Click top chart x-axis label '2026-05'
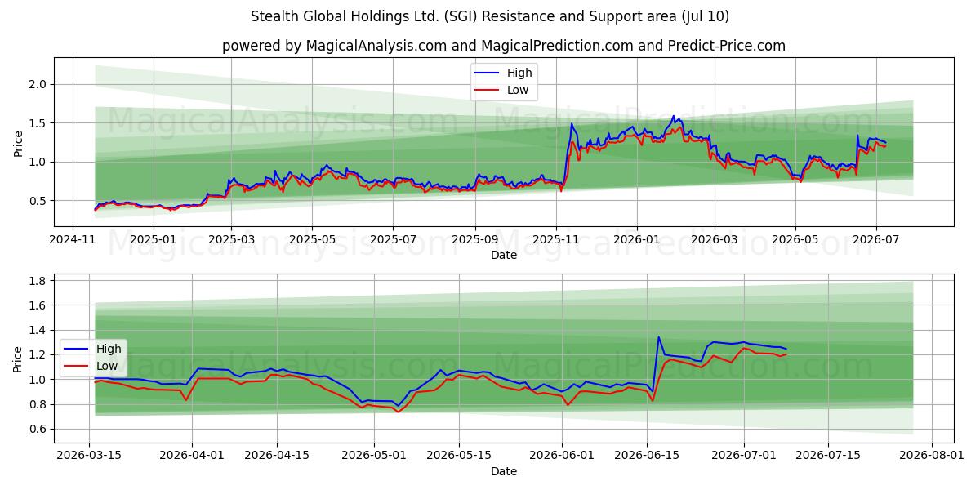 click(x=795, y=240)
